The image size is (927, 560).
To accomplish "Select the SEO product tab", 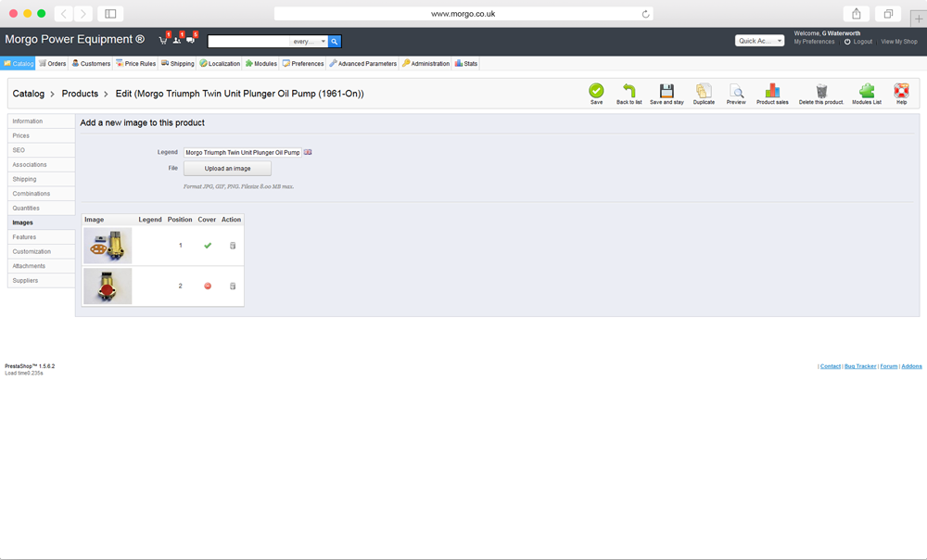I will (x=42, y=150).
